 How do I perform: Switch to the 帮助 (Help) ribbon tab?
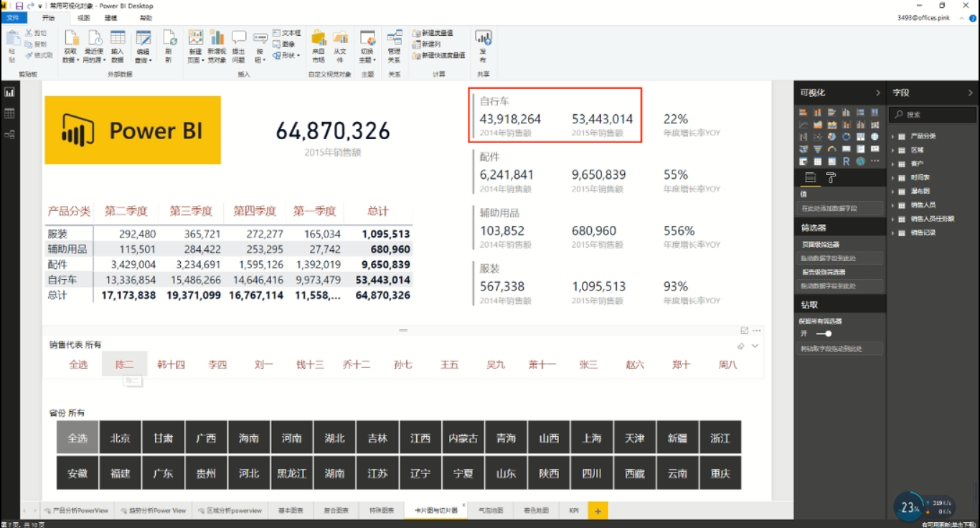coord(146,18)
